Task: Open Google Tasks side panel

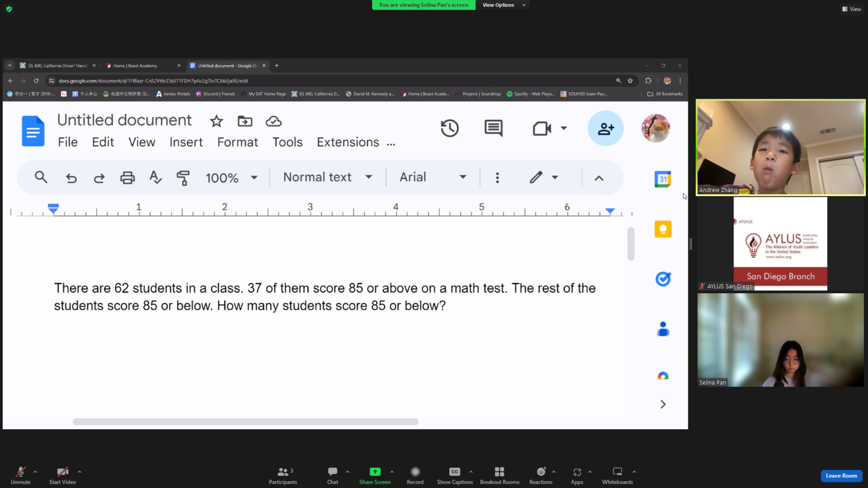Action: 663,278
